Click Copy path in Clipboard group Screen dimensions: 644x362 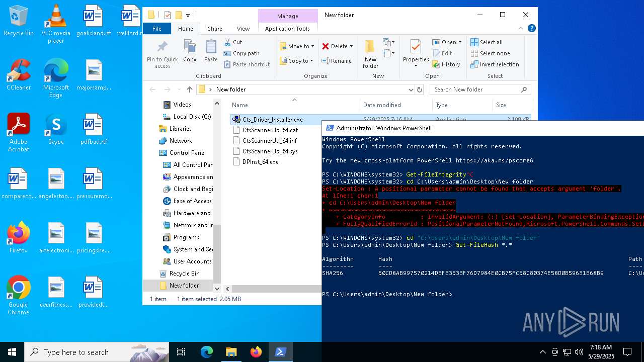click(x=242, y=53)
